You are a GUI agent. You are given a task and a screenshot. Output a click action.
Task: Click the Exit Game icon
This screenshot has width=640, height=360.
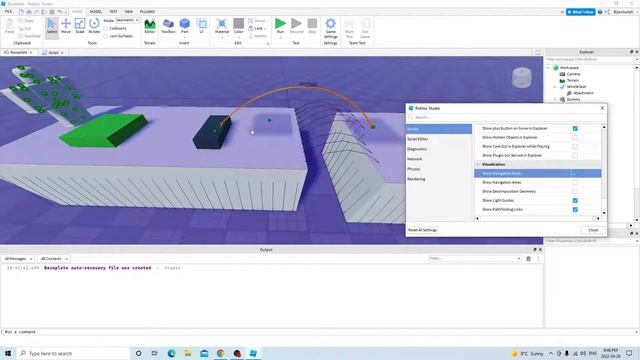tap(365, 28)
